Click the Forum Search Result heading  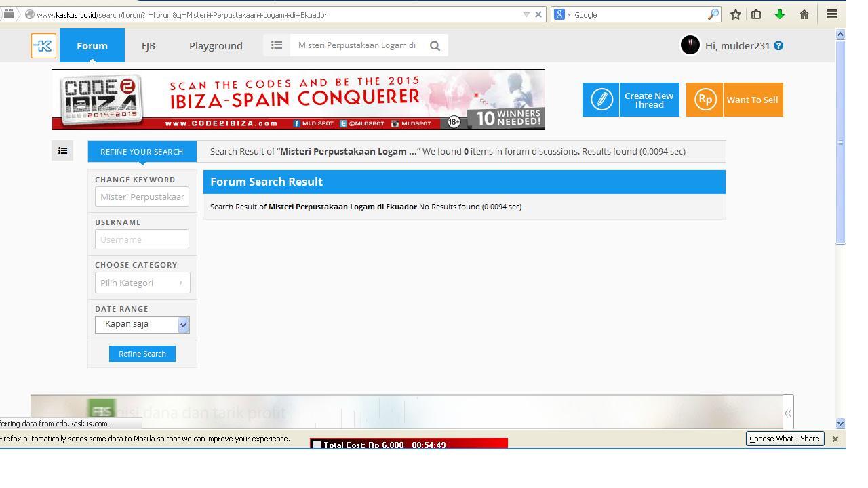[267, 182]
